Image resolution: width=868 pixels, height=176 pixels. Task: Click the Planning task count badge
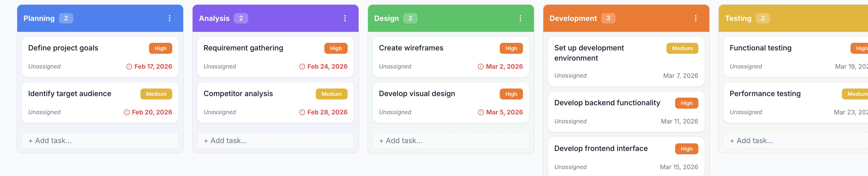66,18
